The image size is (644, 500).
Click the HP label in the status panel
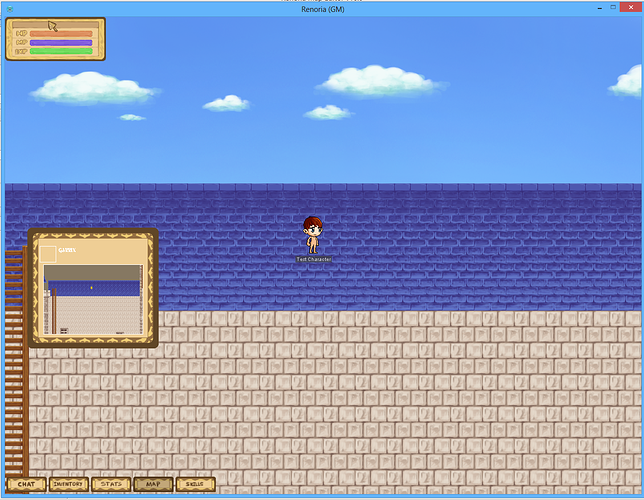(x=21, y=34)
